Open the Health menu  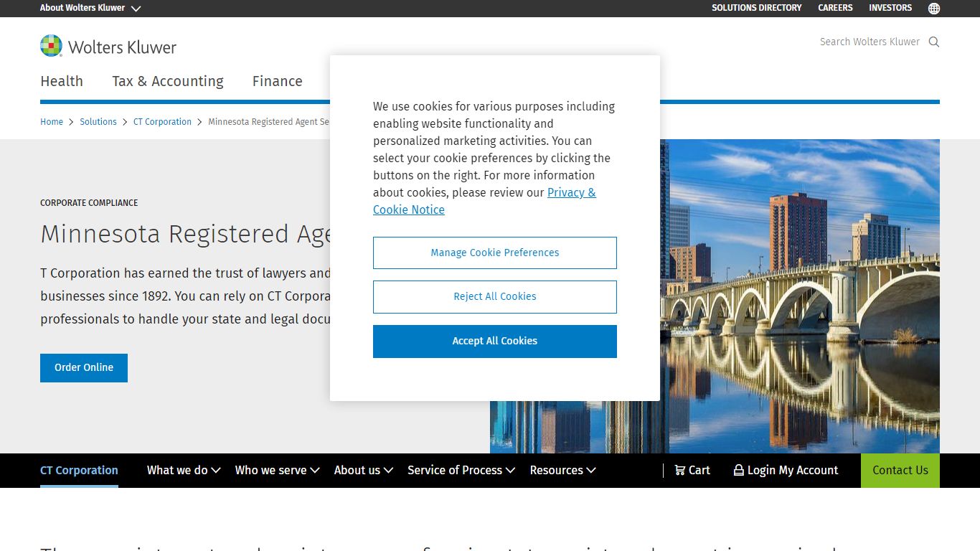62,81
